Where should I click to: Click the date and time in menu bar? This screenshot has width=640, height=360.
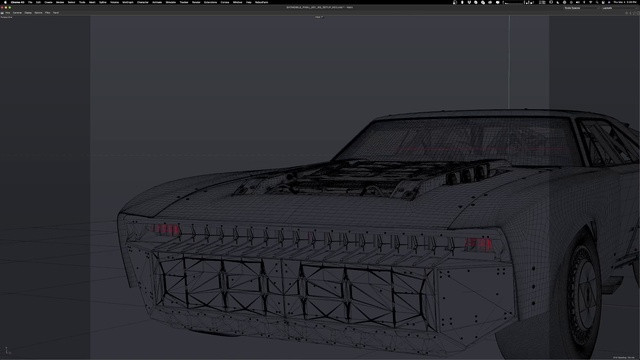point(625,2)
